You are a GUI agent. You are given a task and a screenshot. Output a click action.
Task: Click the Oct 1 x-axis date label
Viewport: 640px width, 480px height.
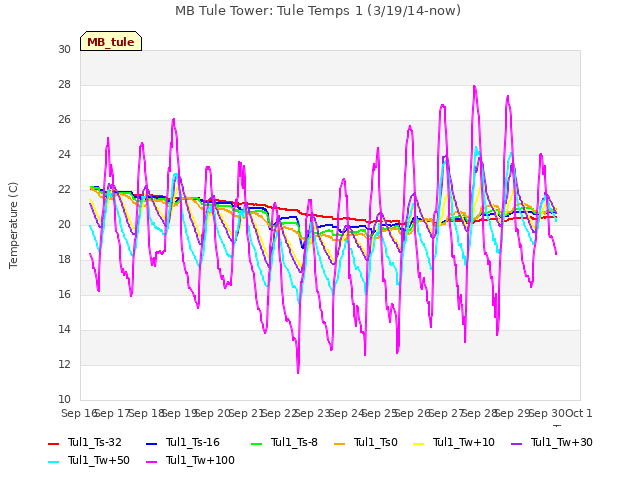[x=579, y=413]
